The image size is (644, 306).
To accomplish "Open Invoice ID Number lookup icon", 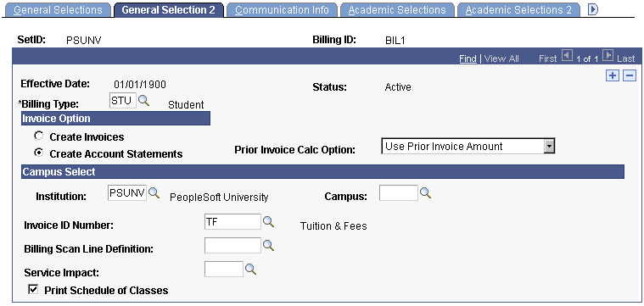I will [268, 222].
